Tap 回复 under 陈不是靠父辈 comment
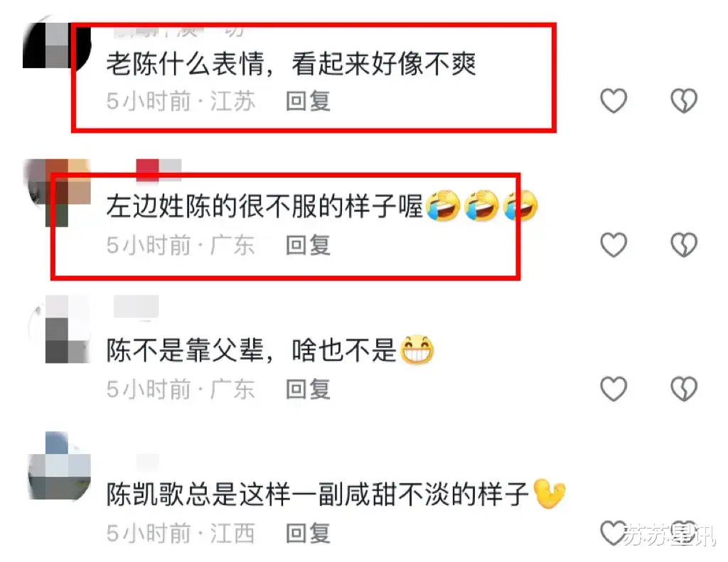The image size is (728, 562). (x=309, y=389)
